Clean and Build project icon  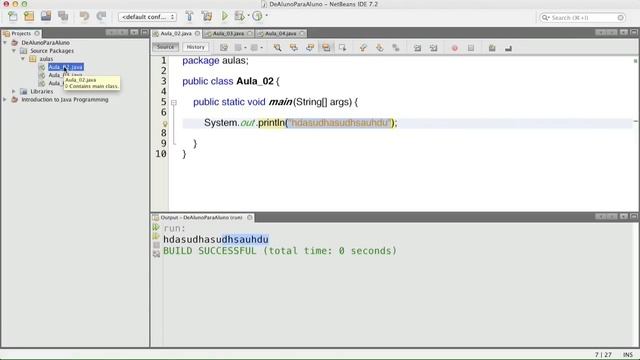(x=207, y=16)
